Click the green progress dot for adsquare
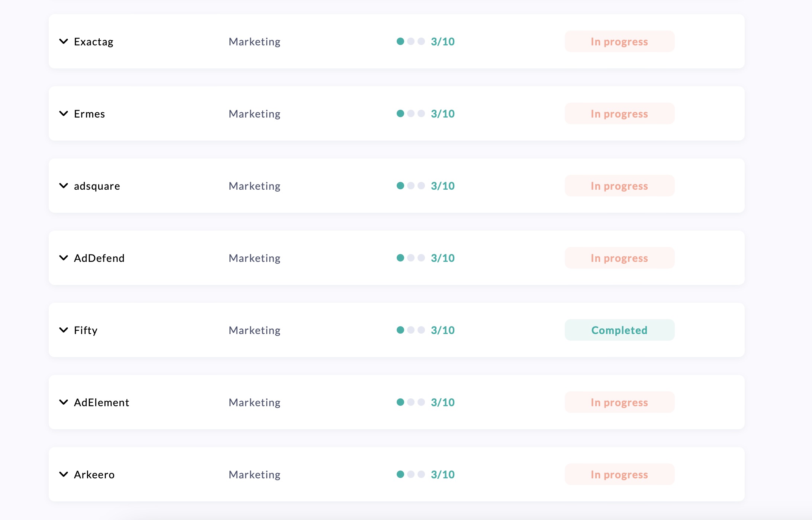Image resolution: width=812 pixels, height=520 pixels. pyautogui.click(x=400, y=186)
